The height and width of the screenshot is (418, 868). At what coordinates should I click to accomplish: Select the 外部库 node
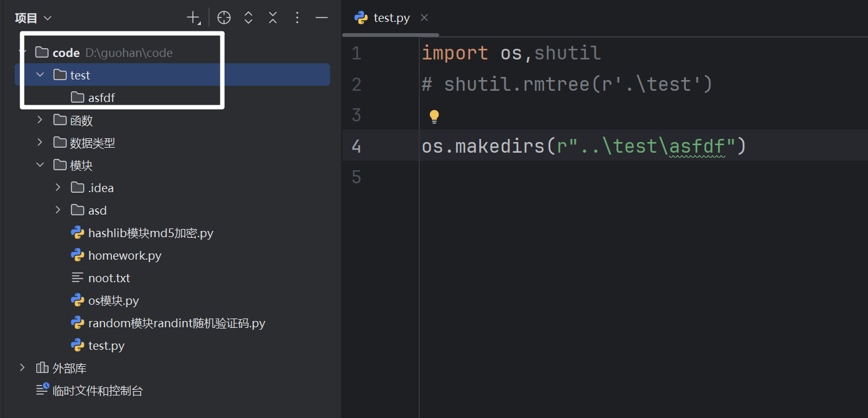tap(69, 368)
